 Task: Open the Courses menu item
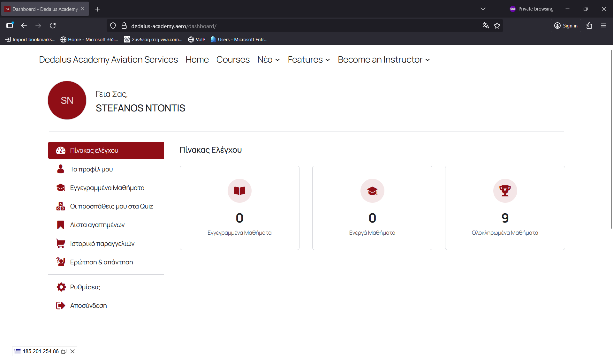point(233,60)
